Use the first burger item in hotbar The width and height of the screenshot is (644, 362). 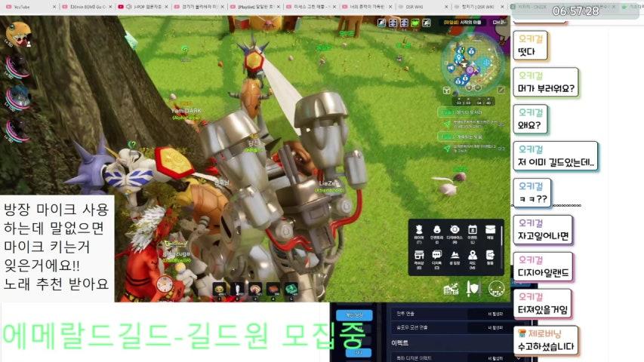[220, 290]
